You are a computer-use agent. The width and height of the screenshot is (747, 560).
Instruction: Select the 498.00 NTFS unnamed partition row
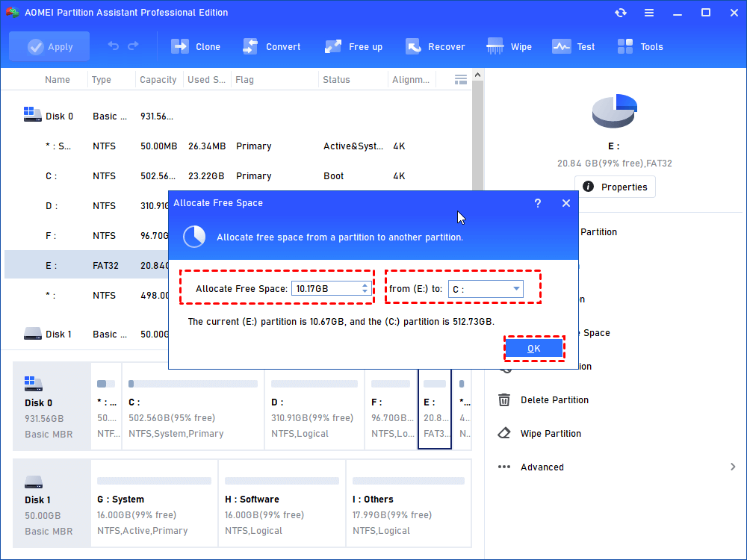tap(86, 296)
